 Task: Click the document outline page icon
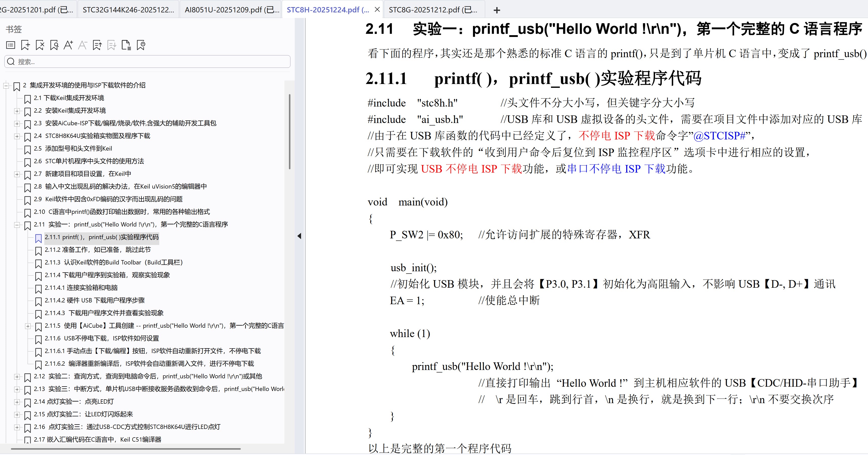(126, 45)
